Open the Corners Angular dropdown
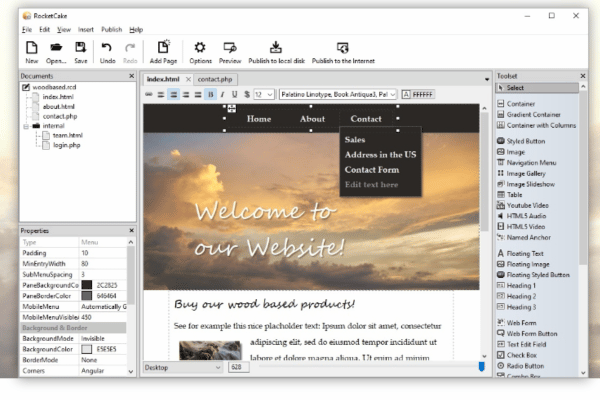Viewport: 600px width, 400px height. (x=103, y=371)
